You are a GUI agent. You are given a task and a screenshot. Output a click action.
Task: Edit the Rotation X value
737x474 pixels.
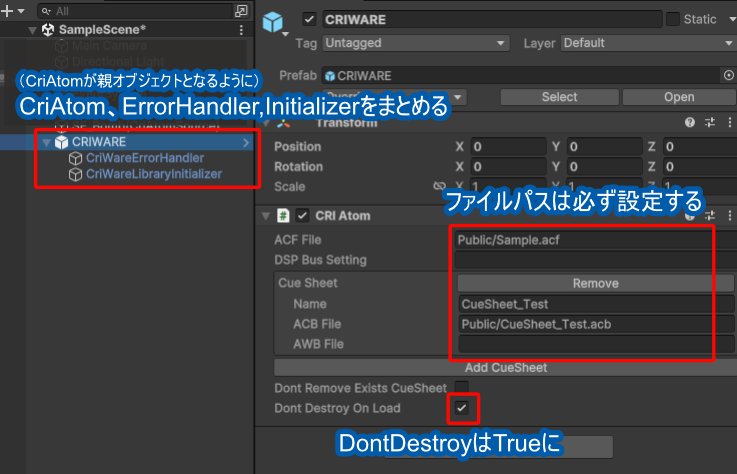click(x=509, y=167)
